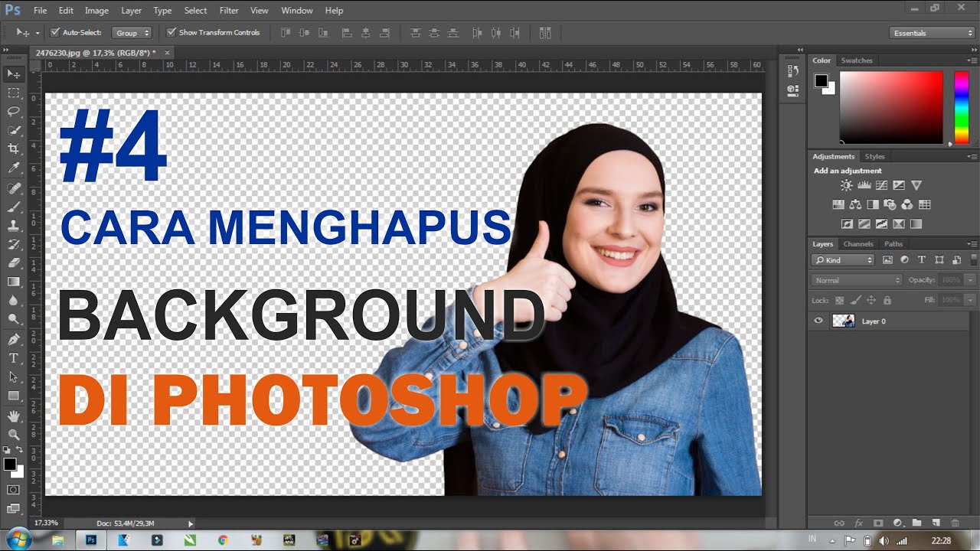The image size is (980, 551).
Task: Toggle the type layer filter
Action: click(x=922, y=260)
